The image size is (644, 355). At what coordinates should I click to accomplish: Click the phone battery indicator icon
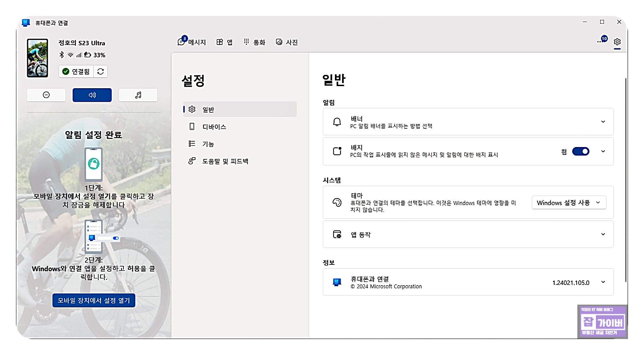(x=88, y=55)
